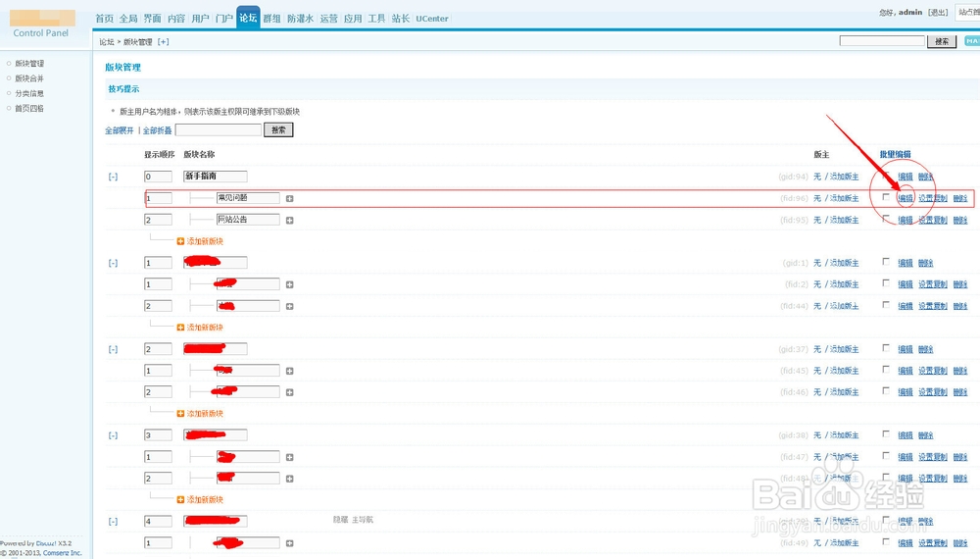Tick the checkbox in the 常见问题 row
Screen dimensions: 980x559
pyautogui.click(x=886, y=197)
